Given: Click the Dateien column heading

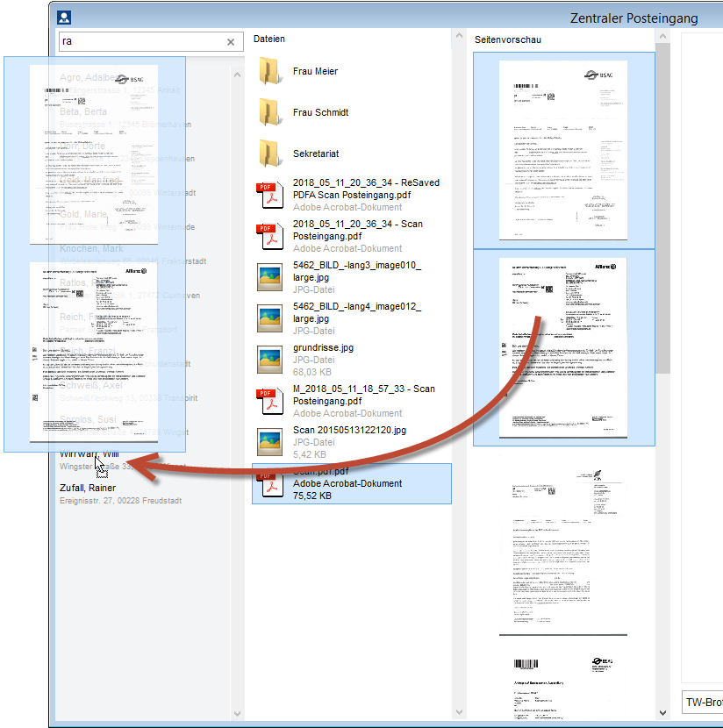Looking at the screenshot, I should pyautogui.click(x=269, y=39).
